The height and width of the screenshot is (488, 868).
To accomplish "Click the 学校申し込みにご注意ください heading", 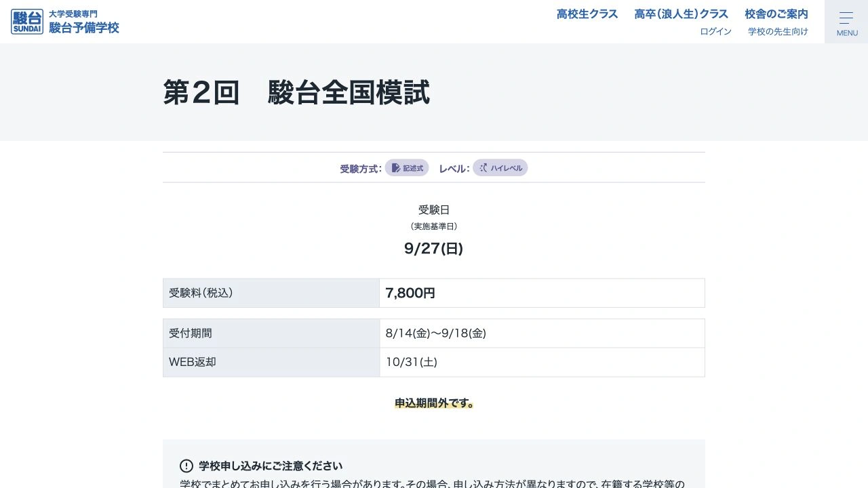I will (x=271, y=466).
